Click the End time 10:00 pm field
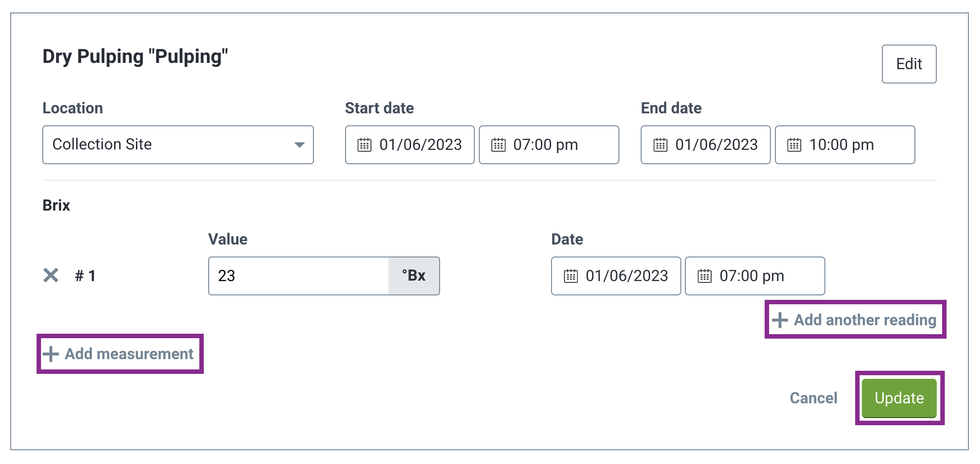This screenshot has height=464, width=980. 844,145
